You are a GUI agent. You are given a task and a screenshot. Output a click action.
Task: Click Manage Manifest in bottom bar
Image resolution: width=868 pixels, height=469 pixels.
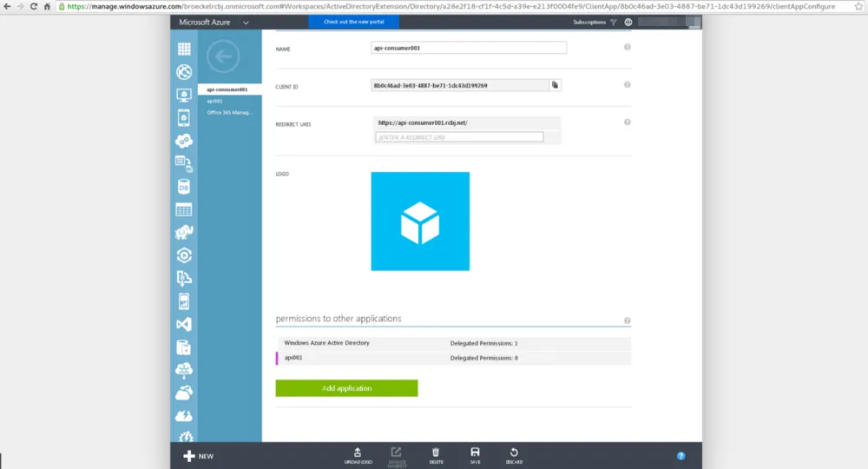click(x=397, y=457)
